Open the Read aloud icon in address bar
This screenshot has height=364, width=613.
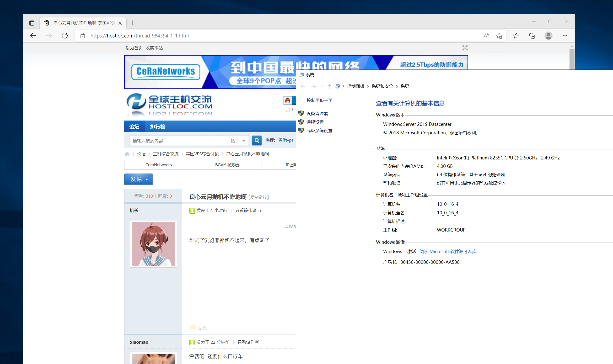[486, 36]
